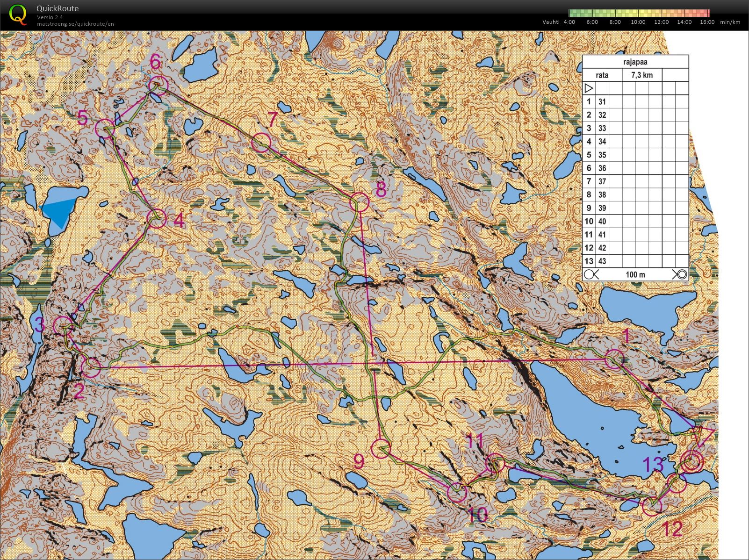This screenshot has height=560, width=749.
Task: Click control table row 13 code 43
Action: 602,261
